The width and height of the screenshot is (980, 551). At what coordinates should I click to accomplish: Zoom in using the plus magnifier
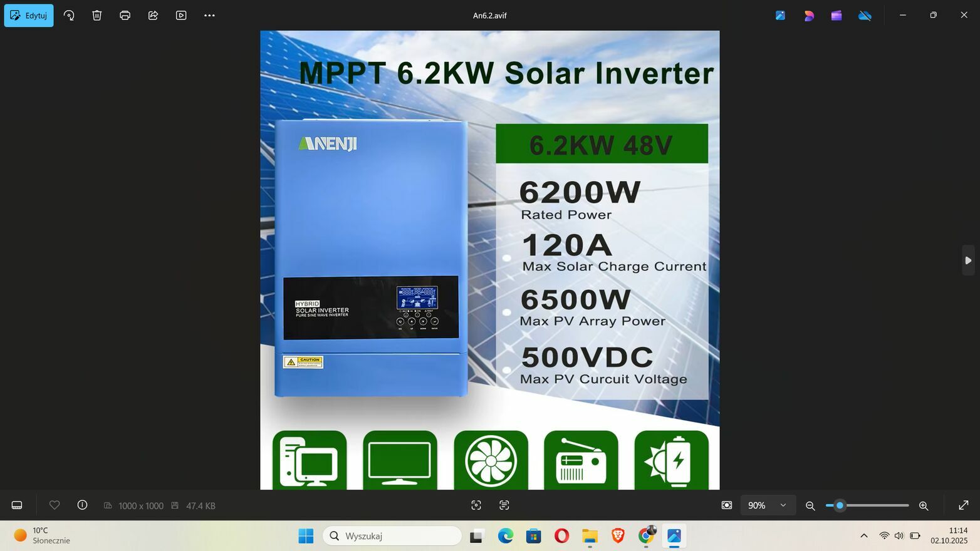tap(924, 506)
